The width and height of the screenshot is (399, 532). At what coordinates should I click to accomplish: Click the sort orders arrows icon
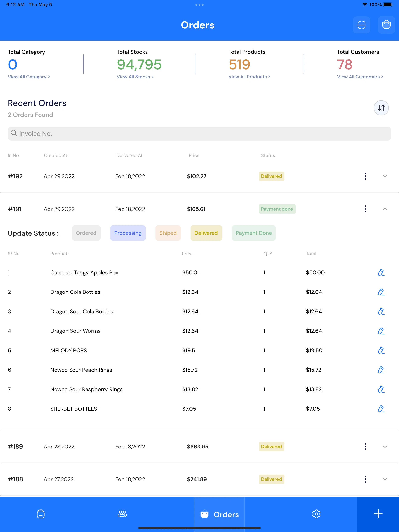[381, 108]
